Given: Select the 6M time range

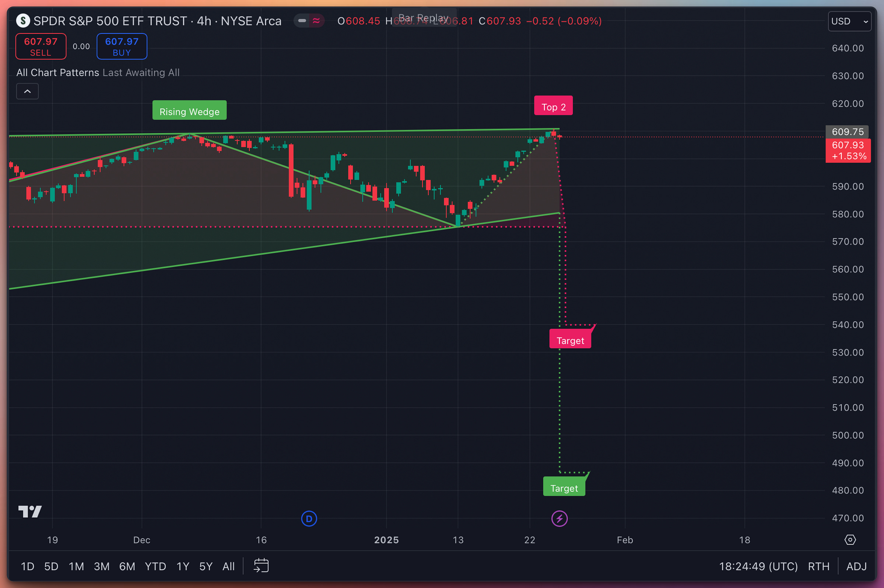Looking at the screenshot, I should [x=127, y=566].
